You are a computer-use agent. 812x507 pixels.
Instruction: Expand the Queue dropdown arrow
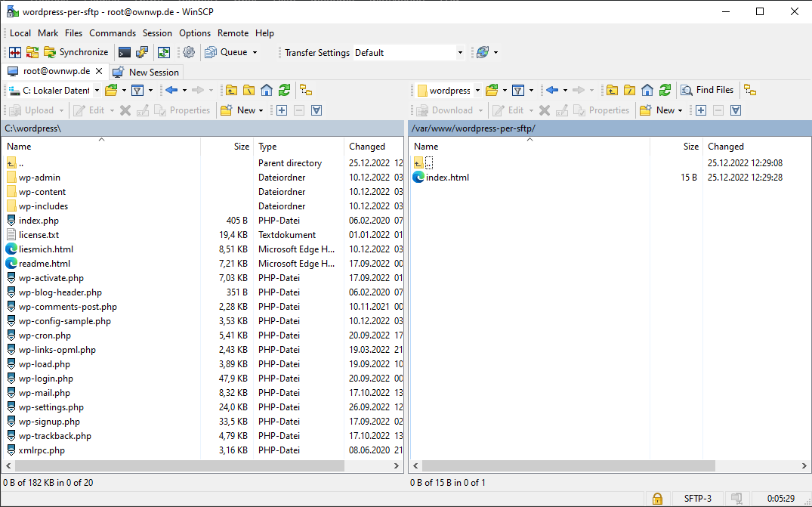click(x=255, y=52)
